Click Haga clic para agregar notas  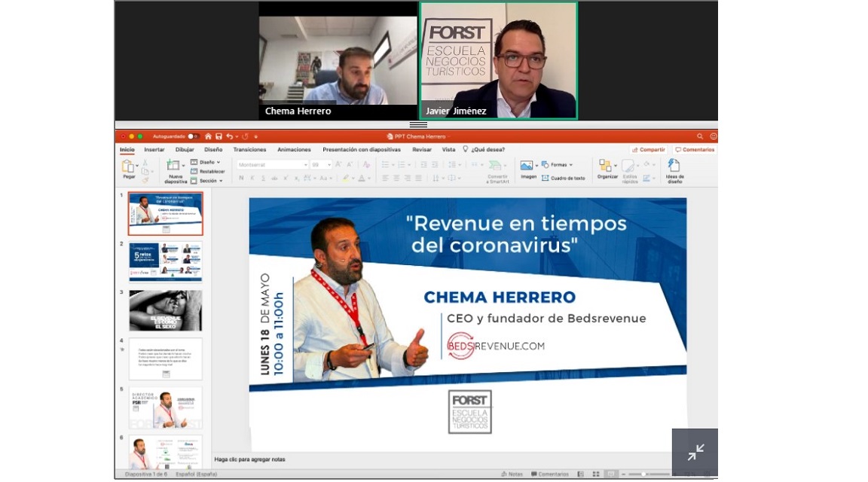pos(249,459)
